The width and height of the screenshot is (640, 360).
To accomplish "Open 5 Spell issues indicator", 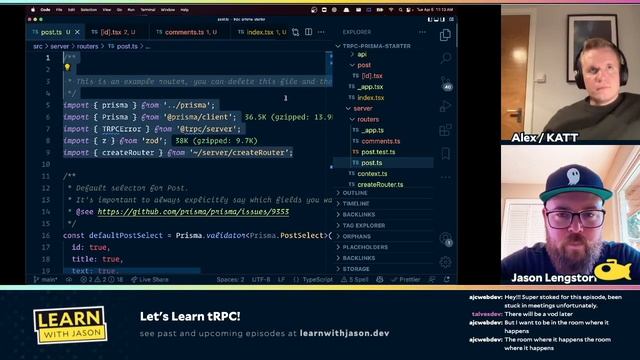I will click(x=354, y=280).
